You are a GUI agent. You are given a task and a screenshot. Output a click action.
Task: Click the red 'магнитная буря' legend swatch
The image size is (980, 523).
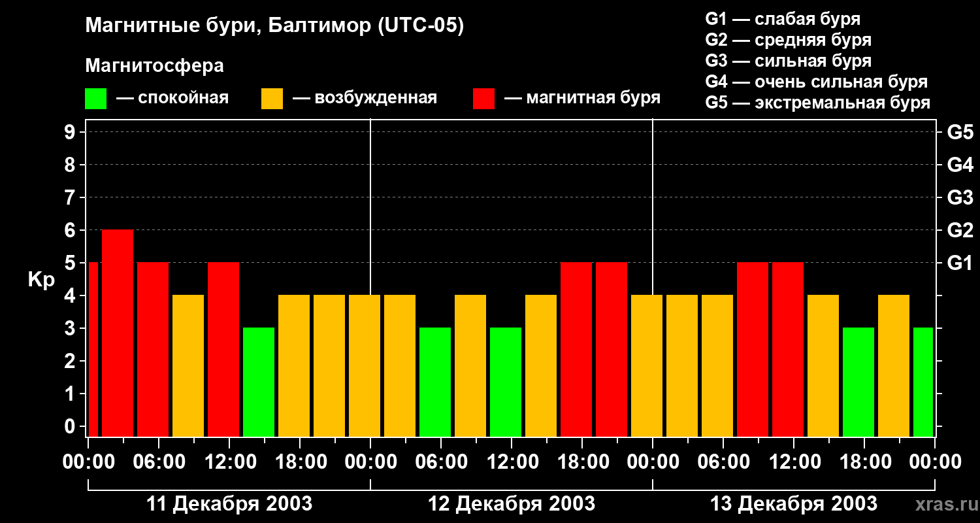483,99
